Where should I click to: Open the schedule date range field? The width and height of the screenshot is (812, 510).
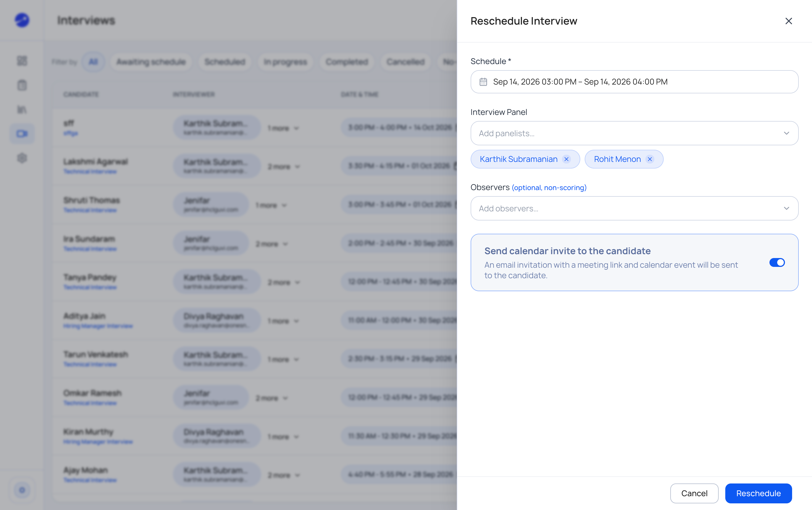tap(634, 82)
